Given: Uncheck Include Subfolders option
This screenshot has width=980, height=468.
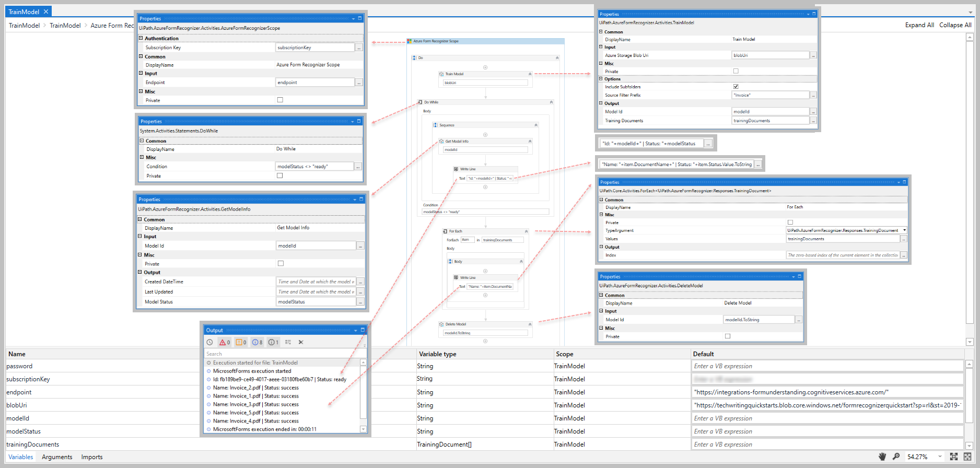Looking at the screenshot, I should [x=736, y=87].
